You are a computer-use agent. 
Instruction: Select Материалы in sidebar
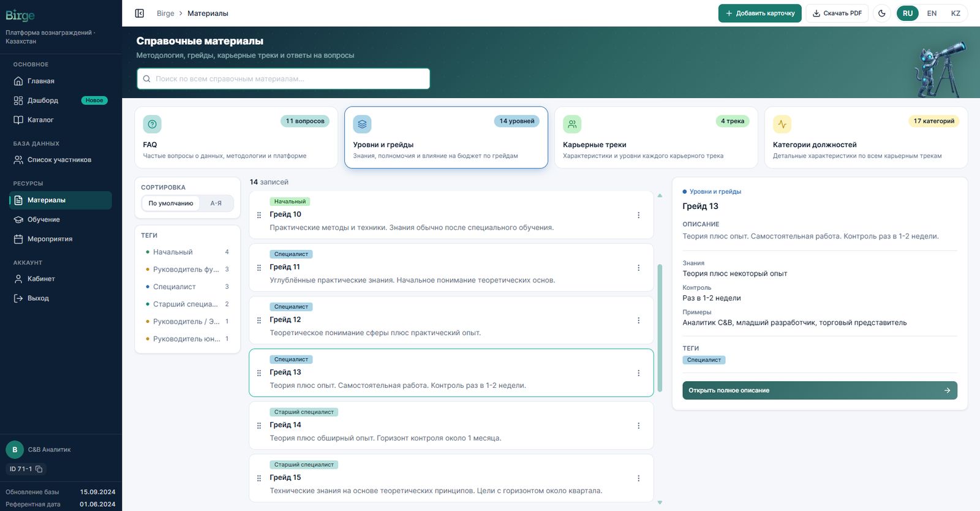coord(61,200)
